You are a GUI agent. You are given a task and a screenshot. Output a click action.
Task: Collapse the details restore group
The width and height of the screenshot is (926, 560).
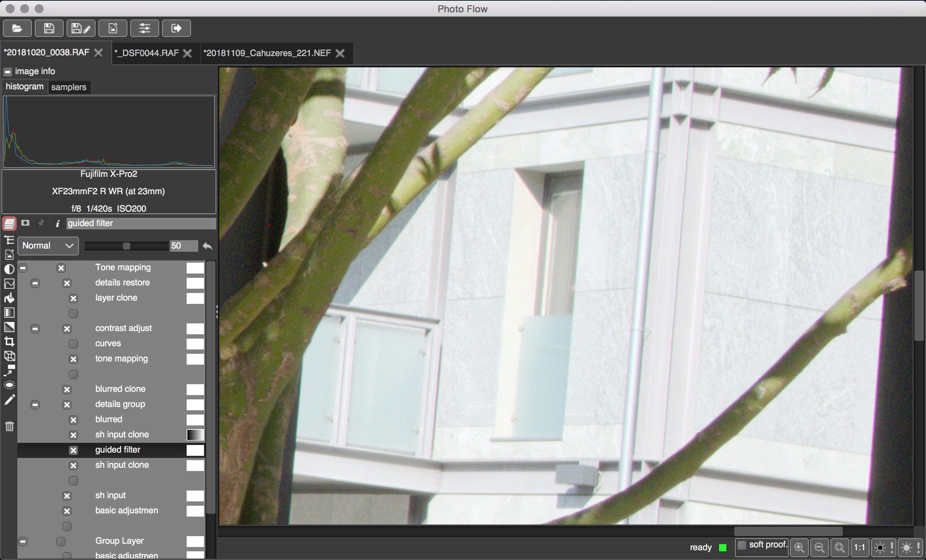35,283
